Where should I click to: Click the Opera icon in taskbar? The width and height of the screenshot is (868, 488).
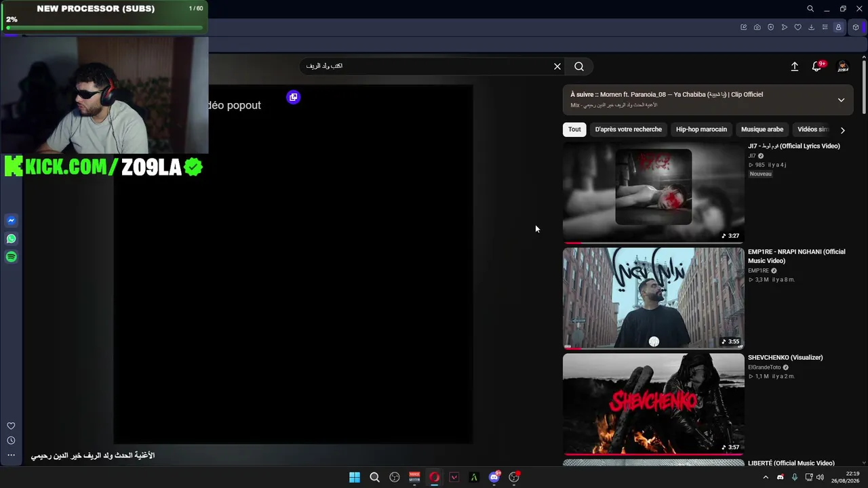click(x=434, y=477)
